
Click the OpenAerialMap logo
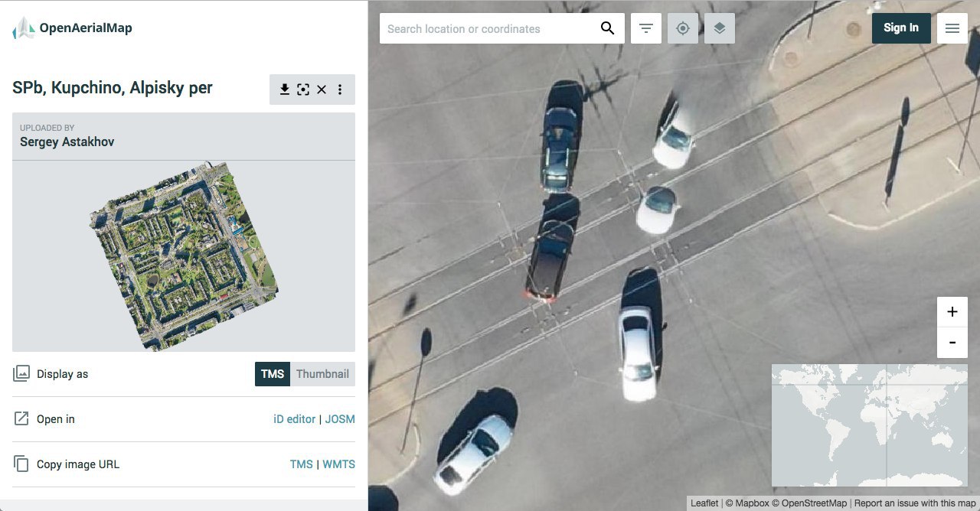pos(73,28)
